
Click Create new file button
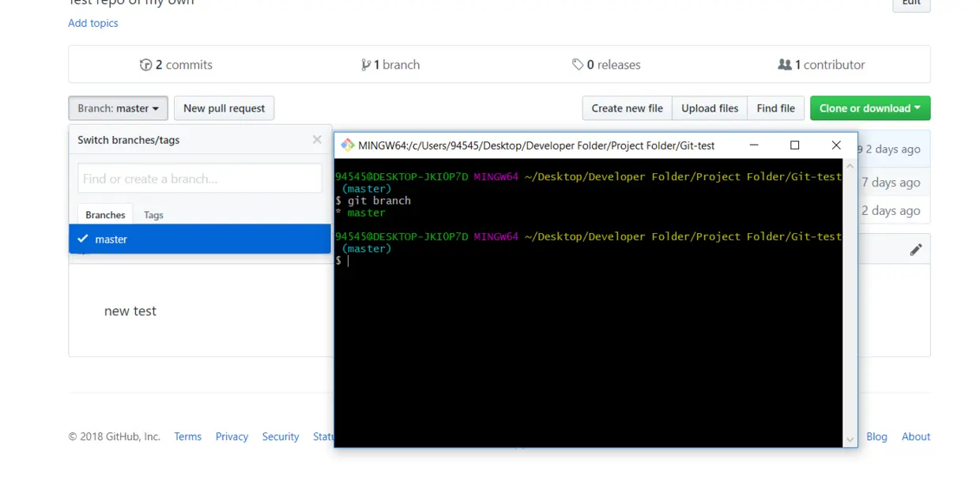628,108
